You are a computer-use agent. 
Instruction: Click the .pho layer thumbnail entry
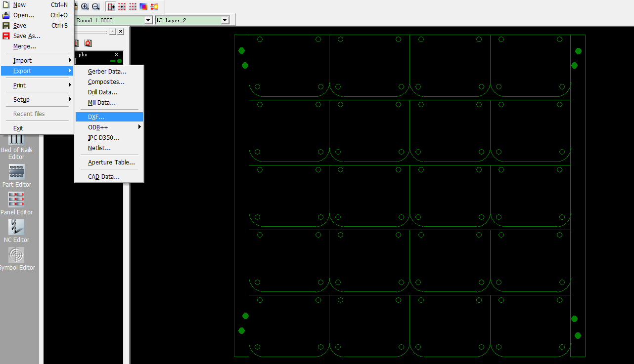tap(99, 57)
